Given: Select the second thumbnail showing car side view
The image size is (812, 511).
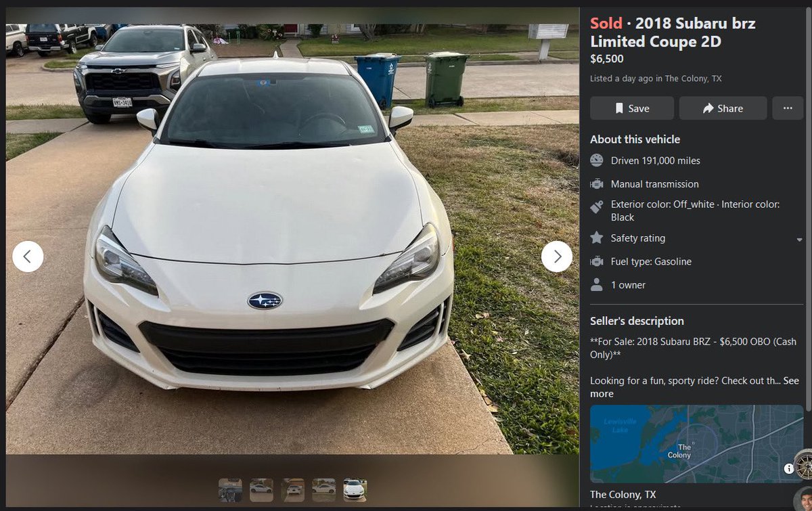Looking at the screenshot, I should click(261, 490).
